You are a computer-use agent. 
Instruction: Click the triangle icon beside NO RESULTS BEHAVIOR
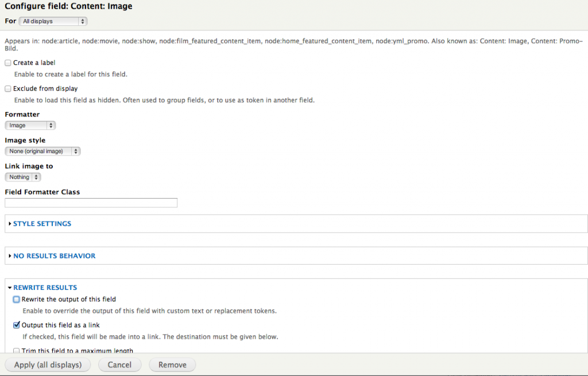pos(10,256)
